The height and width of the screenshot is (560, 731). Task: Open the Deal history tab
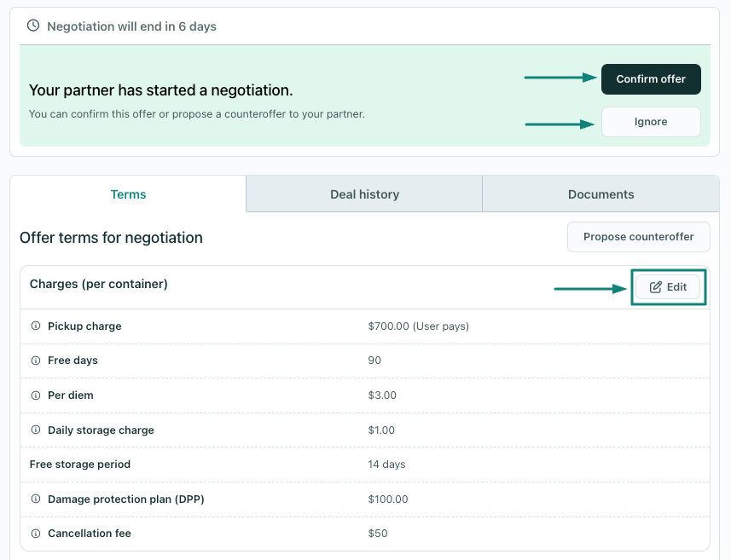(x=364, y=194)
